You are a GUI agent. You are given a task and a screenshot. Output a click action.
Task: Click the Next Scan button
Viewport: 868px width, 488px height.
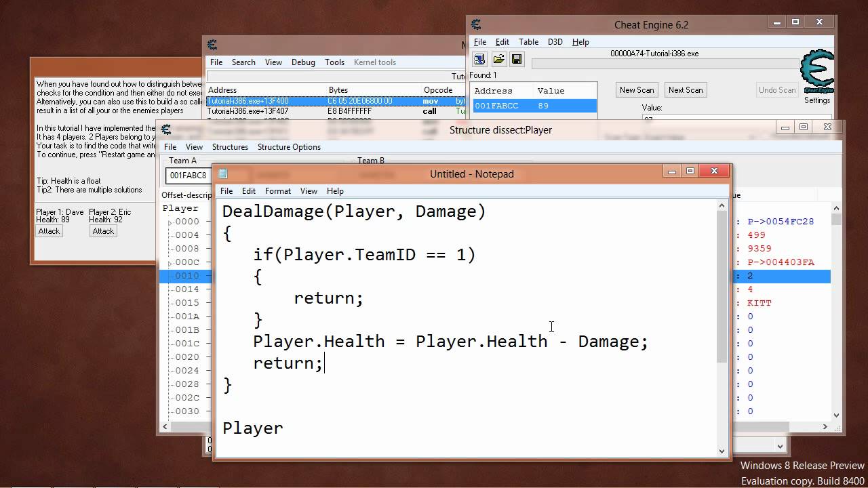click(686, 90)
